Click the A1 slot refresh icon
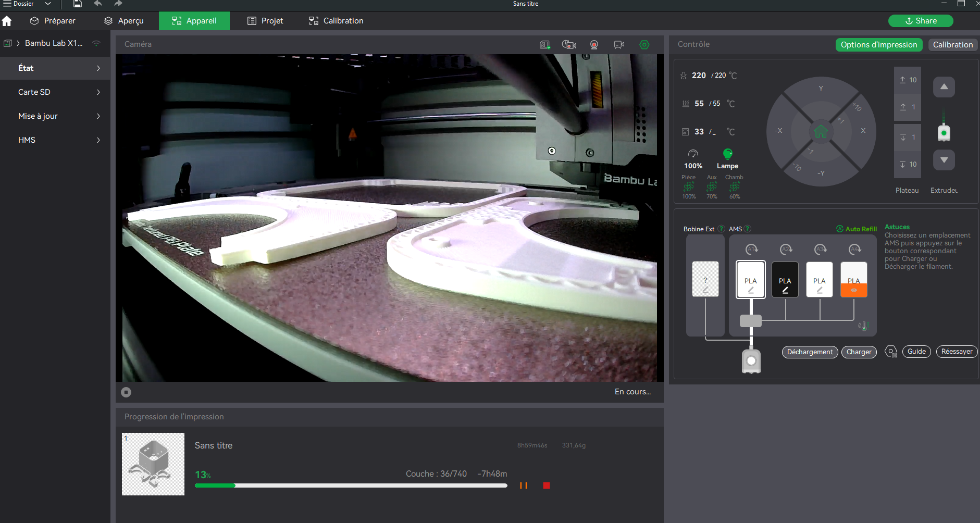Image resolution: width=980 pixels, height=523 pixels. [751, 250]
